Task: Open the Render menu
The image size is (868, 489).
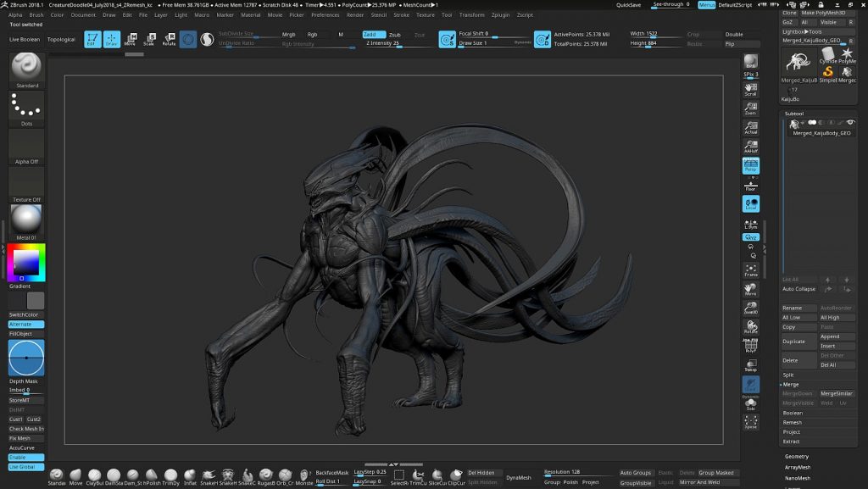Action: (355, 15)
